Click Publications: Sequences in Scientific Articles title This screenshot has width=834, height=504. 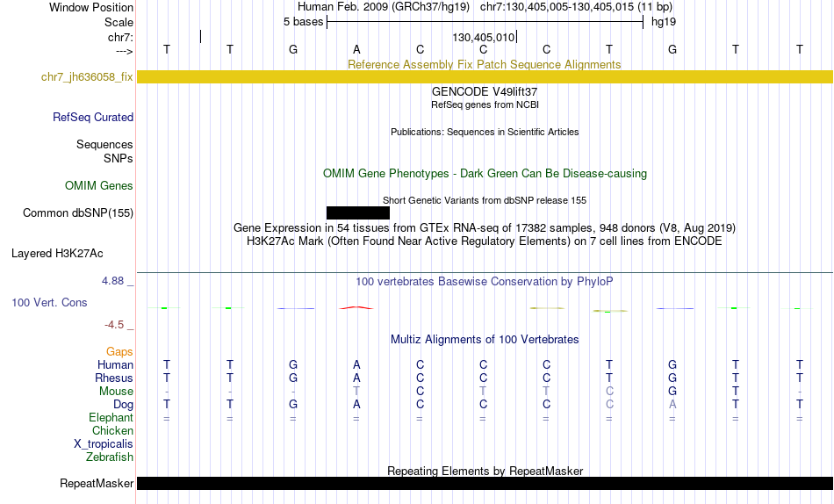pos(485,132)
